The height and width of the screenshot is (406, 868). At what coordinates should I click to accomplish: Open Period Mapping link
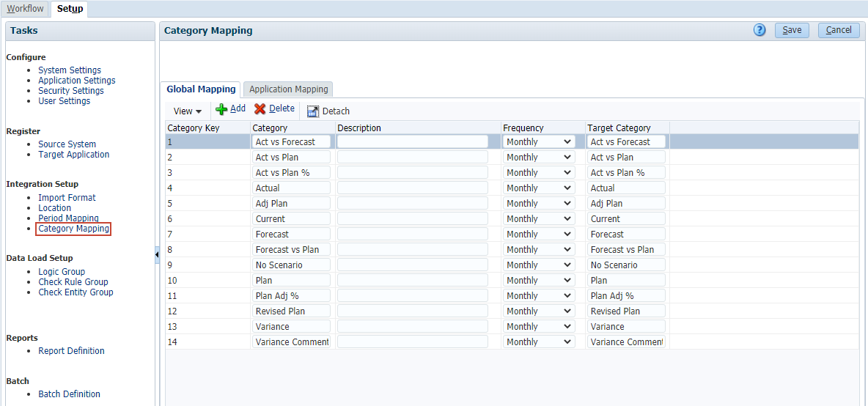click(69, 218)
